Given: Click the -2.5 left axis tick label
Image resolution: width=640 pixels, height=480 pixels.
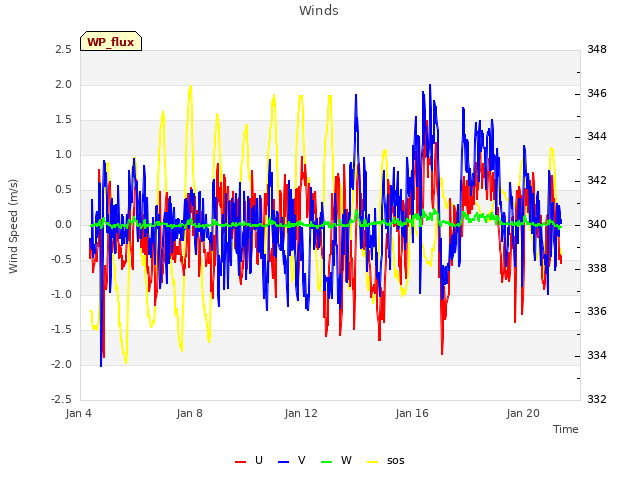Looking at the screenshot, I should 62,399.
